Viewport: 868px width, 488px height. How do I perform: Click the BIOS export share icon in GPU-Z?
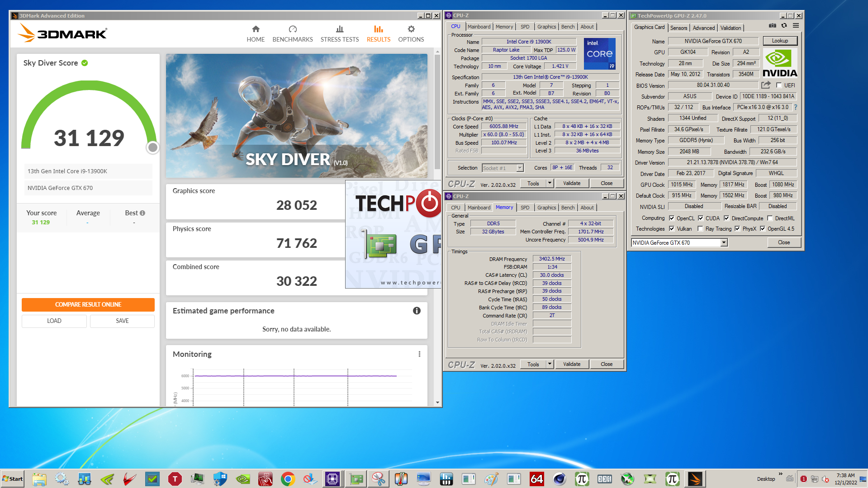[x=766, y=85]
